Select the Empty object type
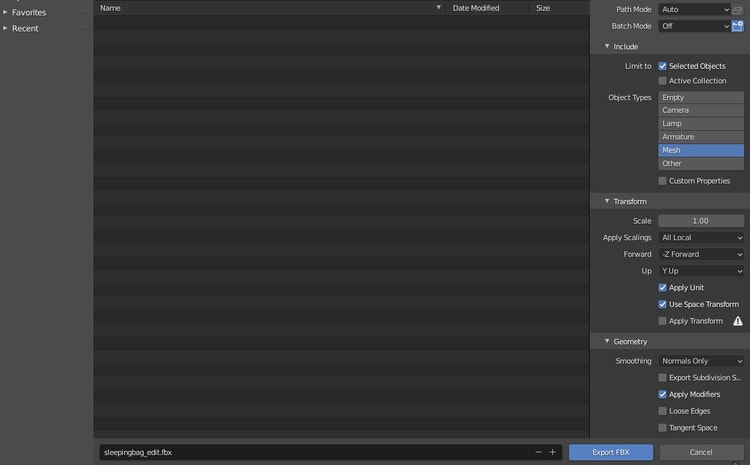 [x=701, y=98]
